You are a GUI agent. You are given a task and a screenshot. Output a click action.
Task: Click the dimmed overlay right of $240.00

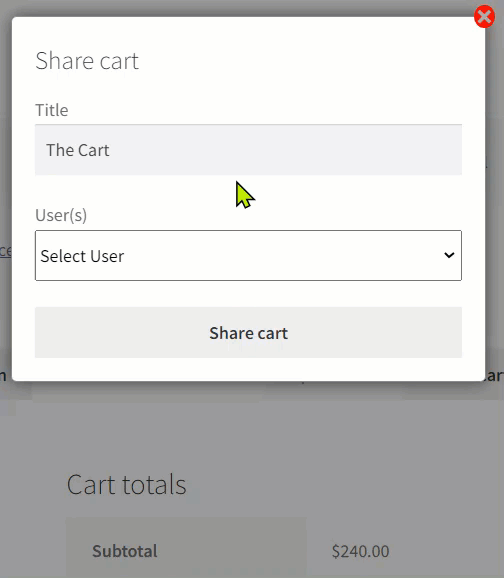(x=446, y=551)
